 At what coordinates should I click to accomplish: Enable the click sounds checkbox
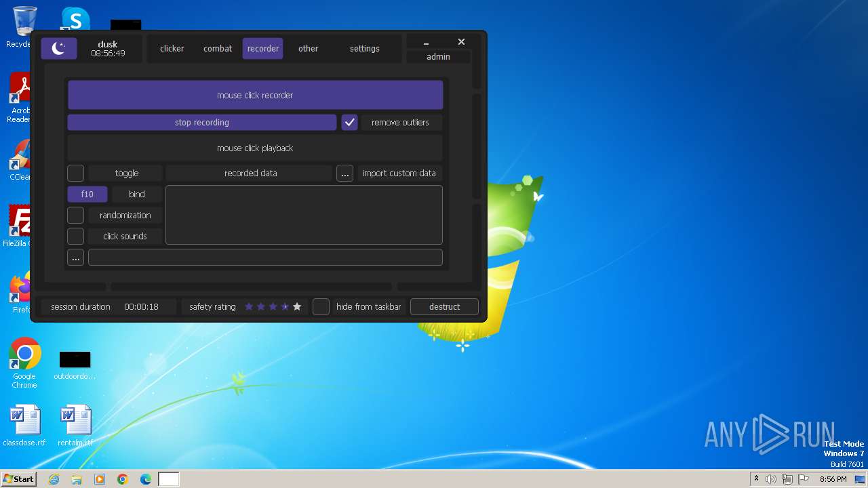[76, 237]
